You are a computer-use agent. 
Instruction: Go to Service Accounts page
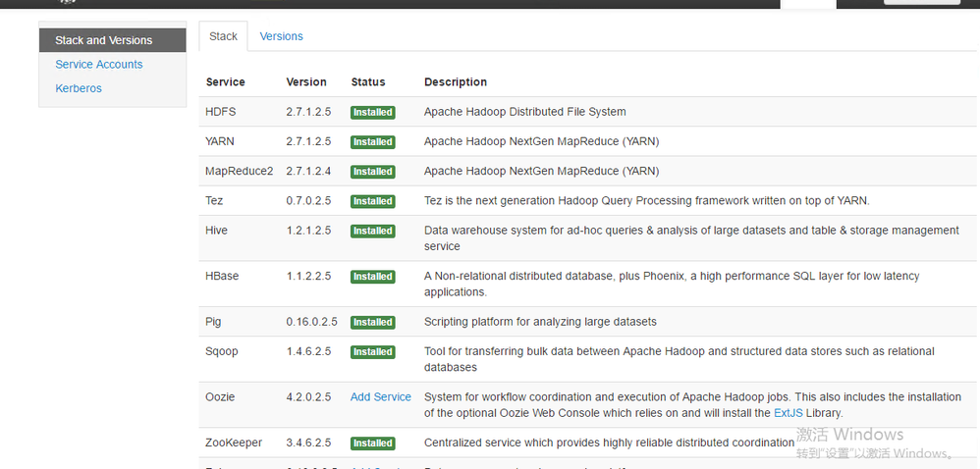pos(99,65)
